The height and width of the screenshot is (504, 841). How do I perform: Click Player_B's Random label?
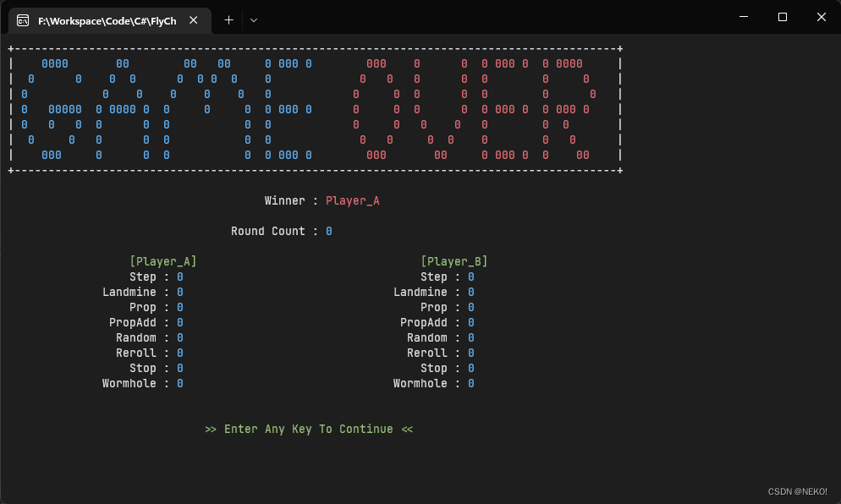coord(427,337)
